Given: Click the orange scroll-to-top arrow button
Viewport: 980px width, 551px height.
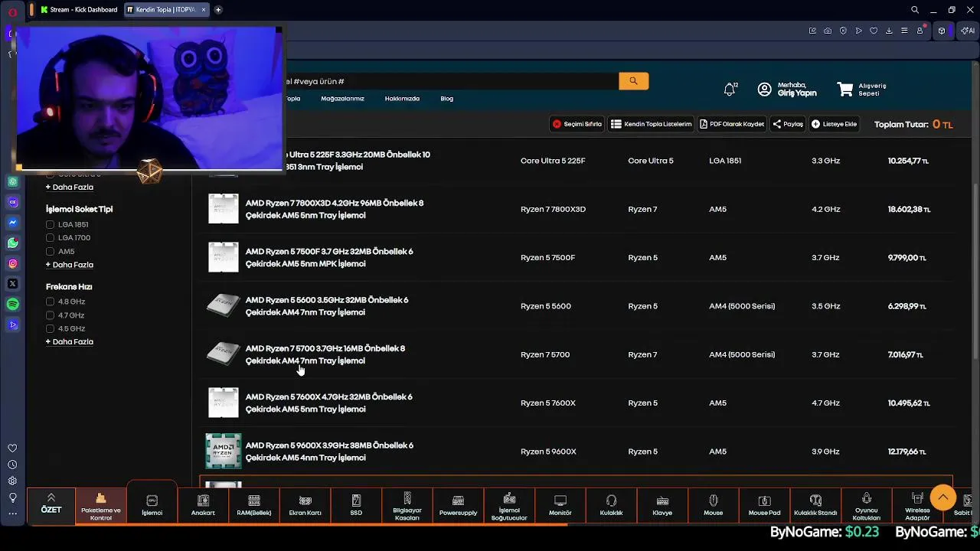Looking at the screenshot, I should click(943, 497).
